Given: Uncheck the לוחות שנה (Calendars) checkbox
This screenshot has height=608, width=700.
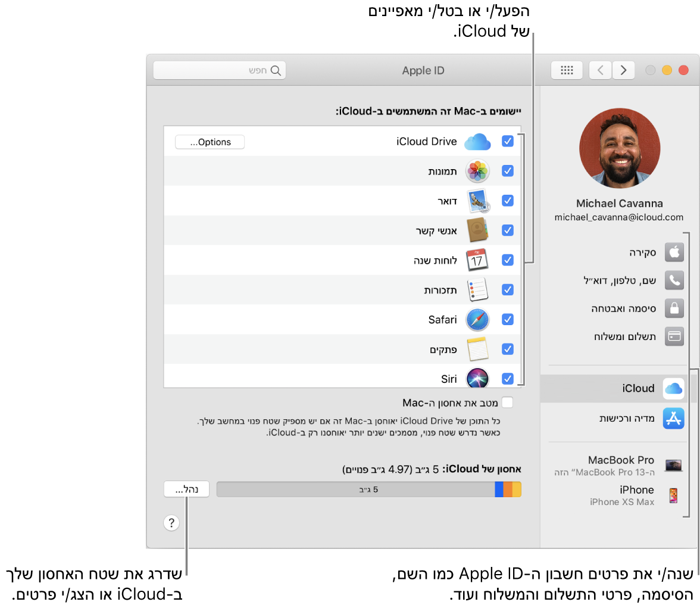Looking at the screenshot, I should point(508,260).
